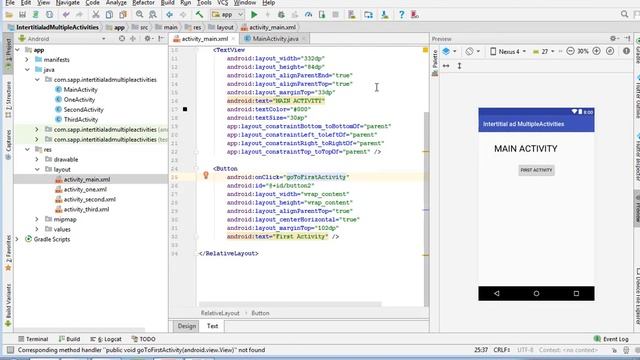Viewport: 640px width, 360px height.
Task: Open activity_one.xml in project tree
Action: pyautogui.click(x=85, y=189)
